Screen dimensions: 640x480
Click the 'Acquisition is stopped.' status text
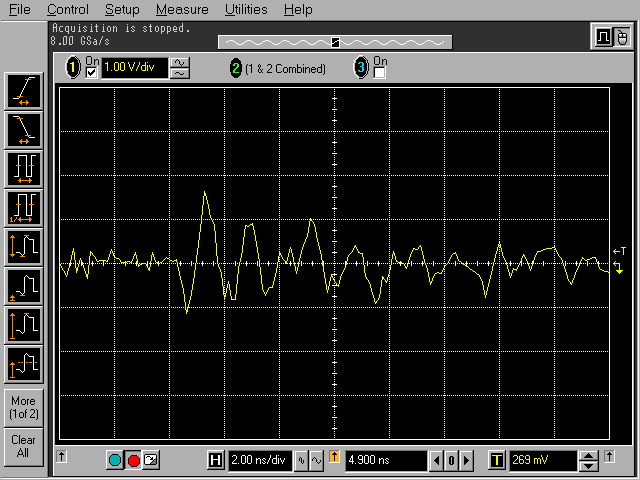(121, 29)
